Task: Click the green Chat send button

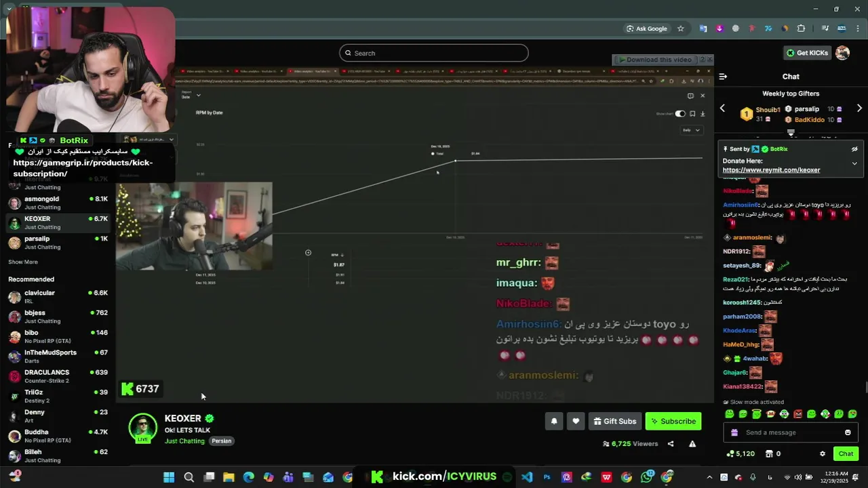Action: [846, 453]
